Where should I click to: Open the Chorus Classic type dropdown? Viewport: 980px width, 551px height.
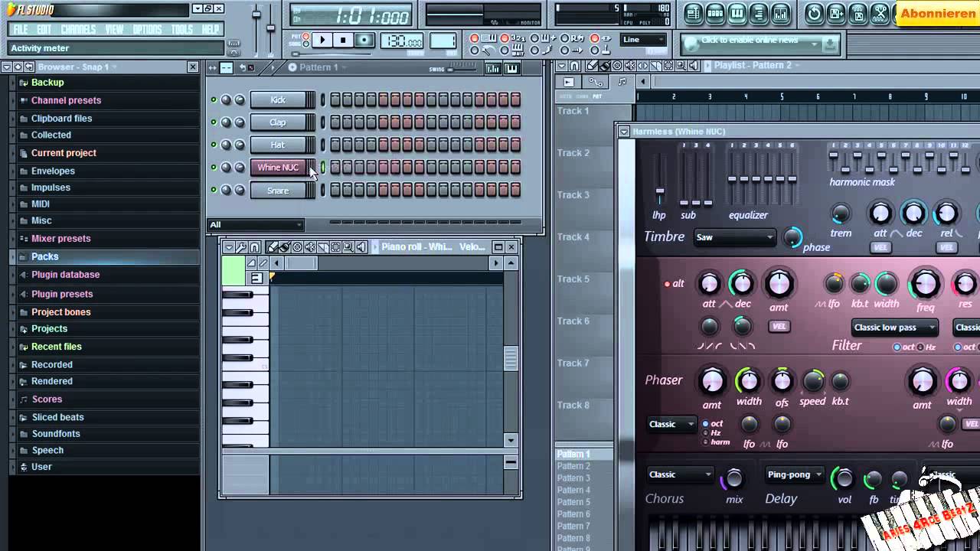click(x=680, y=474)
